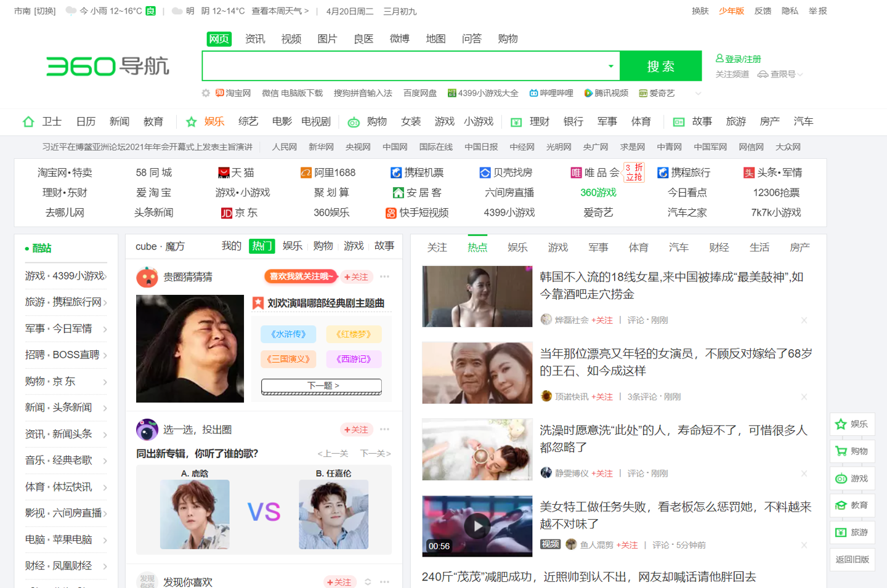This screenshot has width=887, height=588.
Task: Click the 选一选,投出圈 avatar icon
Action: [x=147, y=430]
